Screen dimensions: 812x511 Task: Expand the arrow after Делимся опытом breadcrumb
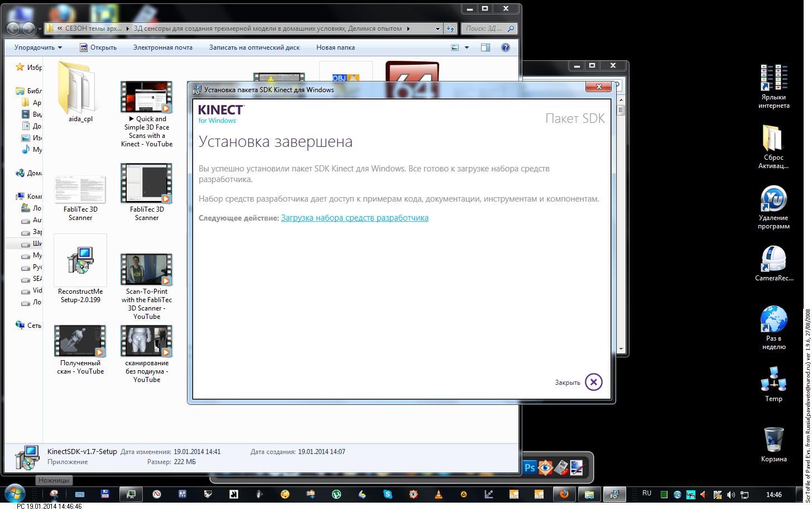coord(409,28)
